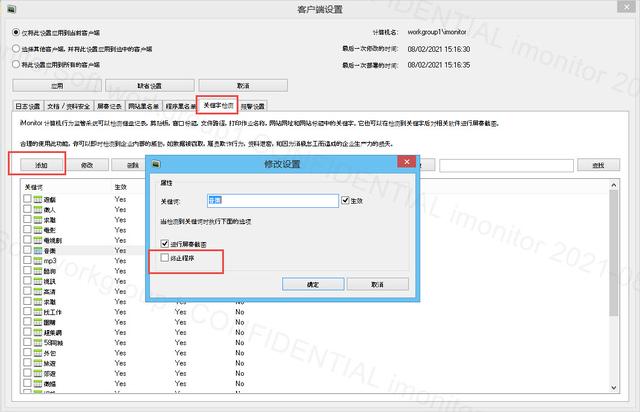Tick the checkbox for the 58同城 row
This screenshot has width=640, height=412.
[x=27, y=342]
